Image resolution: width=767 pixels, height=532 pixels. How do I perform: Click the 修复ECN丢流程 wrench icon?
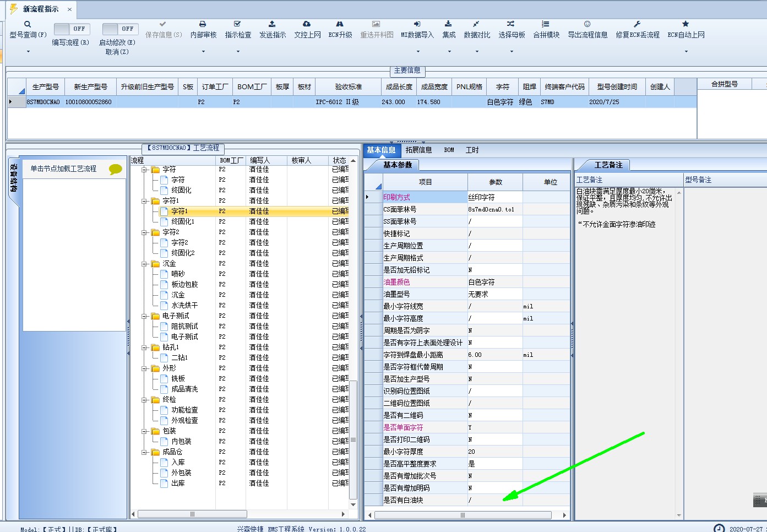[x=637, y=24]
